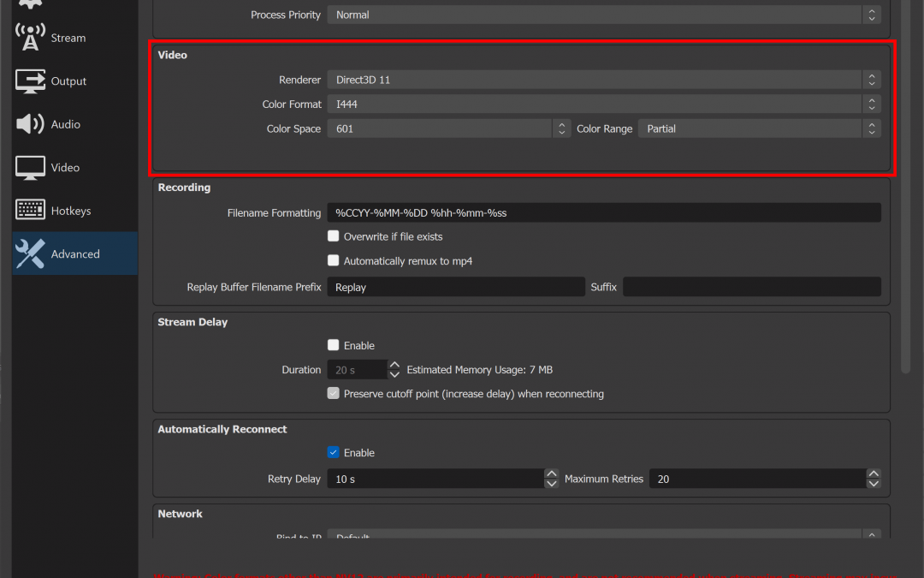This screenshot has height=578, width=924.
Task: Click the Replay Buffer Filename Prefix field
Action: (x=455, y=288)
